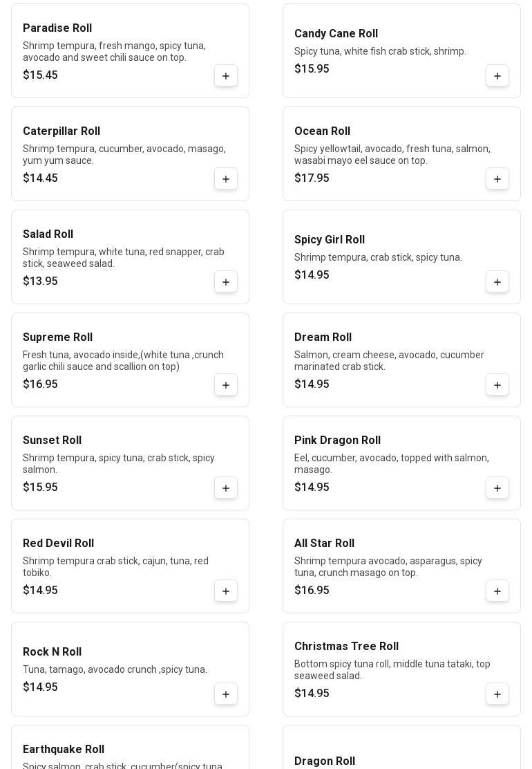This screenshot has height=769, width=532.
Task: Add Red Devil Roll to cart
Action: [x=226, y=591]
